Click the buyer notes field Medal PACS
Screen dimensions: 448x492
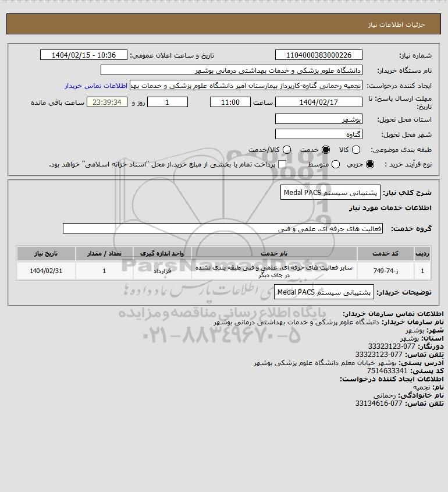(324, 292)
